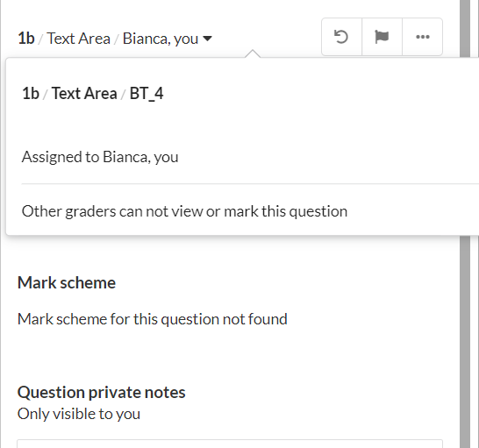Flag this question with the flag icon
Screen dimensions: 479x448
pyautogui.click(x=382, y=37)
